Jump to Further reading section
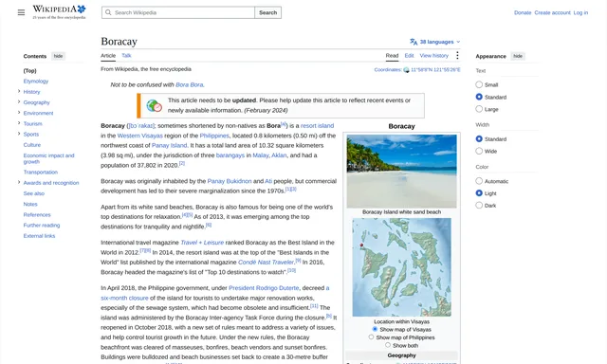Viewport: 607px width, 364px height. [x=42, y=225]
